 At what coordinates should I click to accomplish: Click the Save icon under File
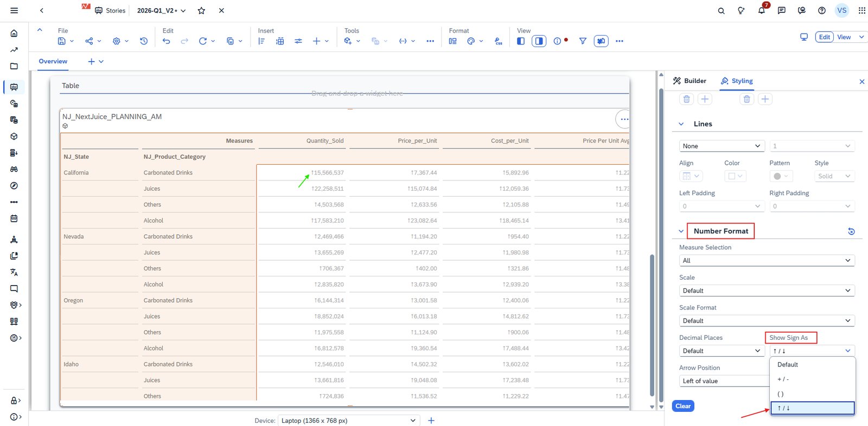[62, 41]
